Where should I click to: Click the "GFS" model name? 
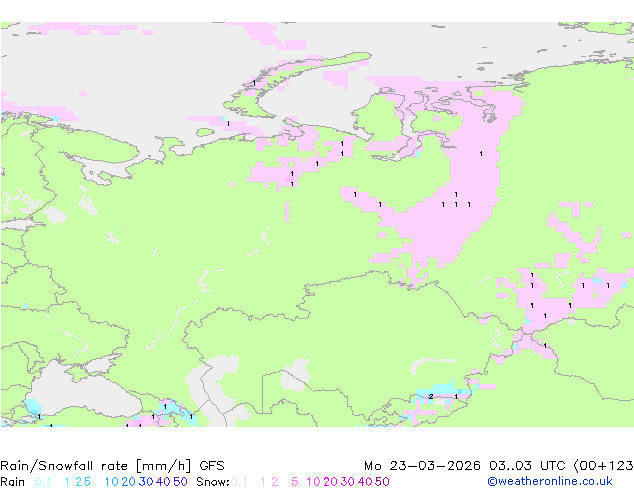(212, 466)
